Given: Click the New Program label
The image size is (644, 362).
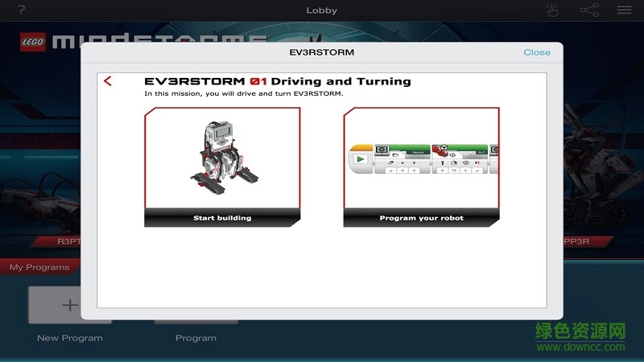Looking at the screenshot, I should (70, 338).
